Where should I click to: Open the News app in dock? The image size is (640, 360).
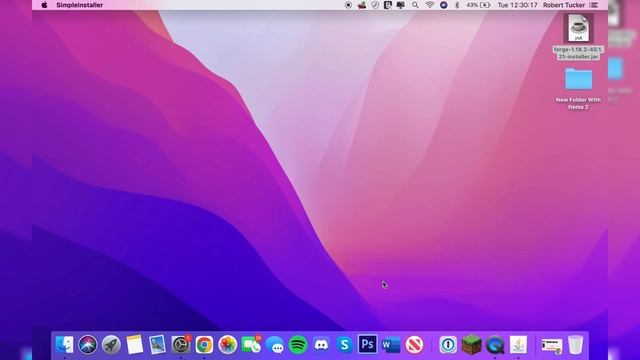tap(414, 345)
